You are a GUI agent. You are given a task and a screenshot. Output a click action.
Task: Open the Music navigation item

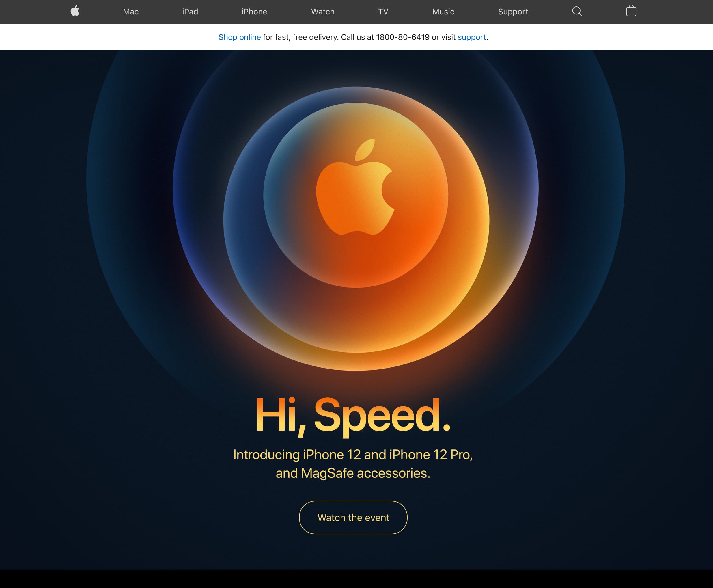pos(443,12)
